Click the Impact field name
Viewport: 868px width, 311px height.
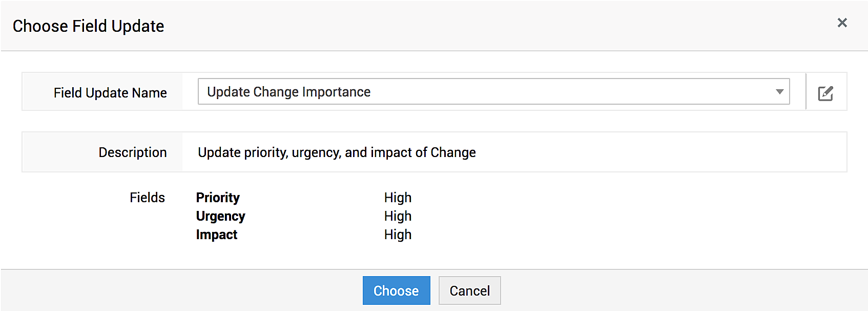tap(216, 235)
